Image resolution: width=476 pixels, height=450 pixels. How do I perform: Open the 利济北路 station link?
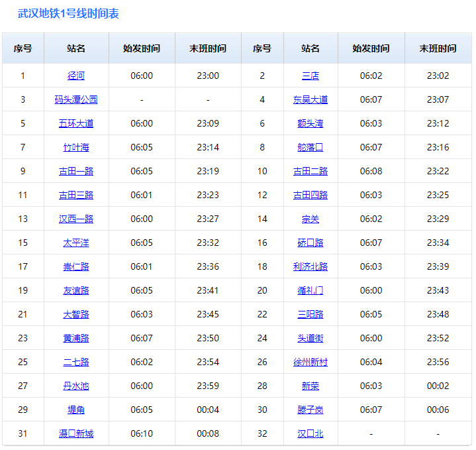click(x=310, y=266)
